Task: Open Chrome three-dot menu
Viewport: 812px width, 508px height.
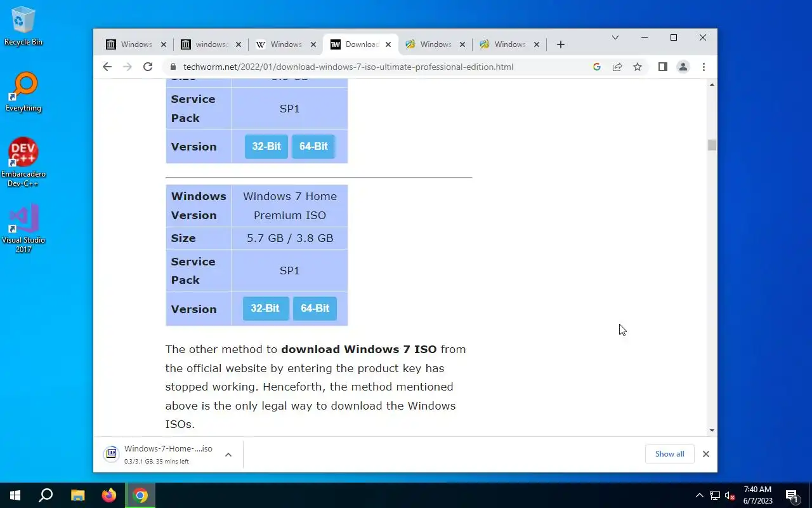Action: click(704, 67)
